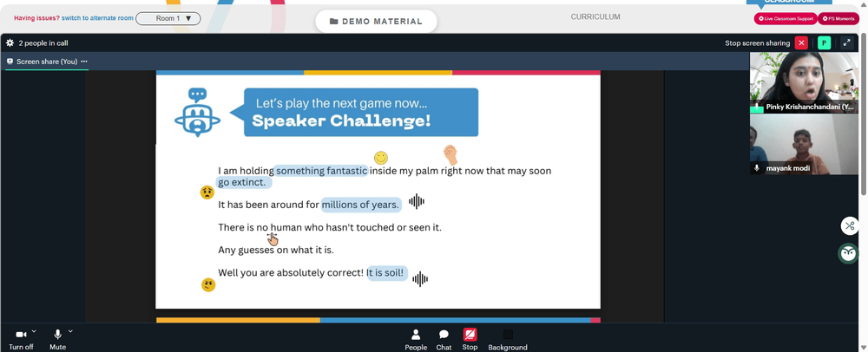Select mayank modi video tile

point(804,144)
